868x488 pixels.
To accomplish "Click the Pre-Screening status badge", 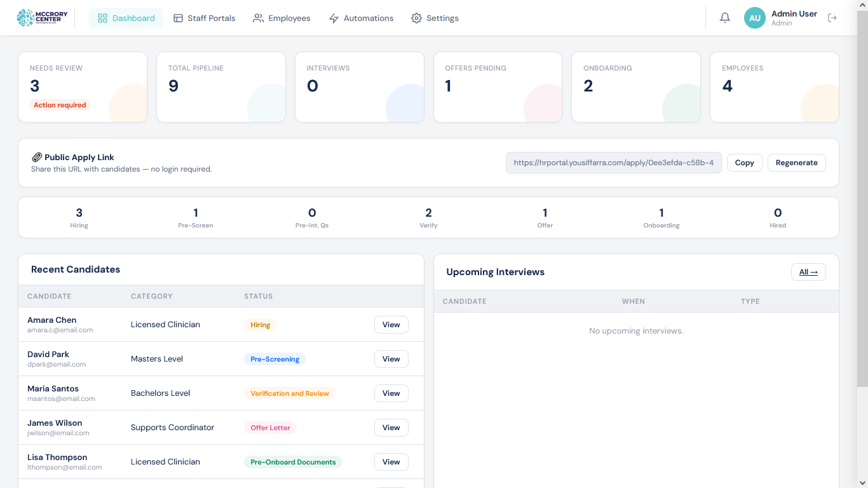I will [x=275, y=359].
